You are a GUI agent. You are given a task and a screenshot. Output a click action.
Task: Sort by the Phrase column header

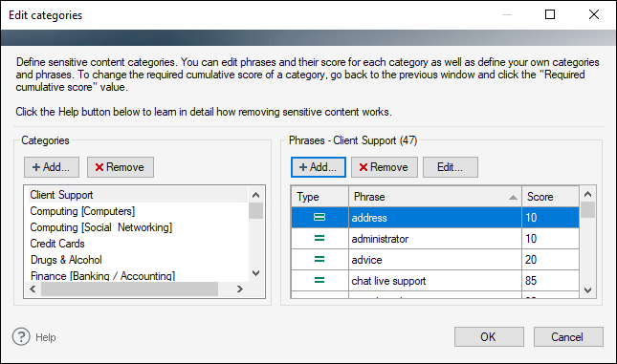click(x=435, y=197)
